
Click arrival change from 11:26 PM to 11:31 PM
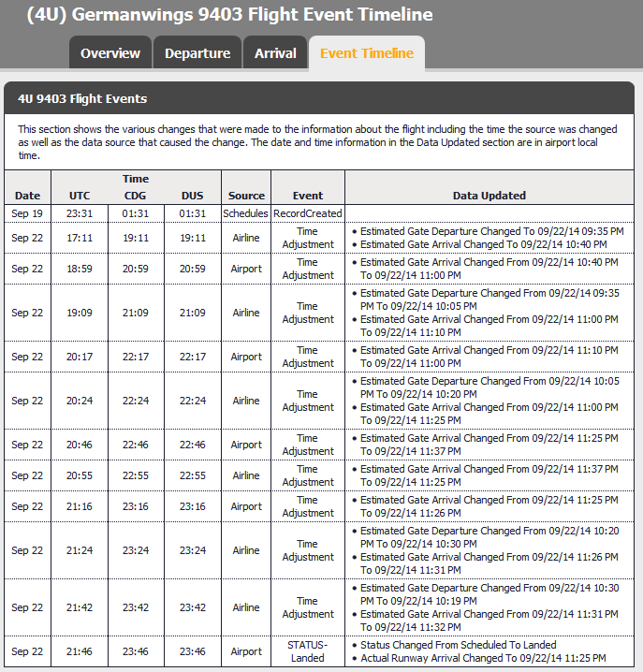tap(490, 563)
